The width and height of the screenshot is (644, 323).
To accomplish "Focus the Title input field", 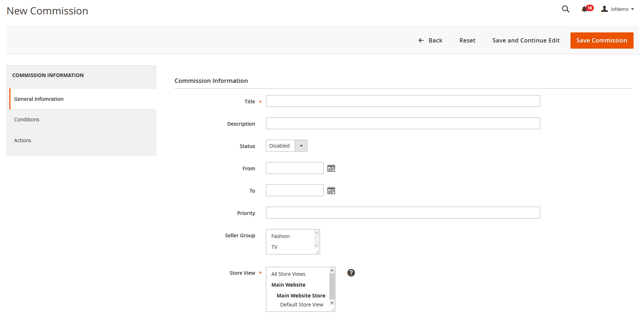I will point(403,101).
